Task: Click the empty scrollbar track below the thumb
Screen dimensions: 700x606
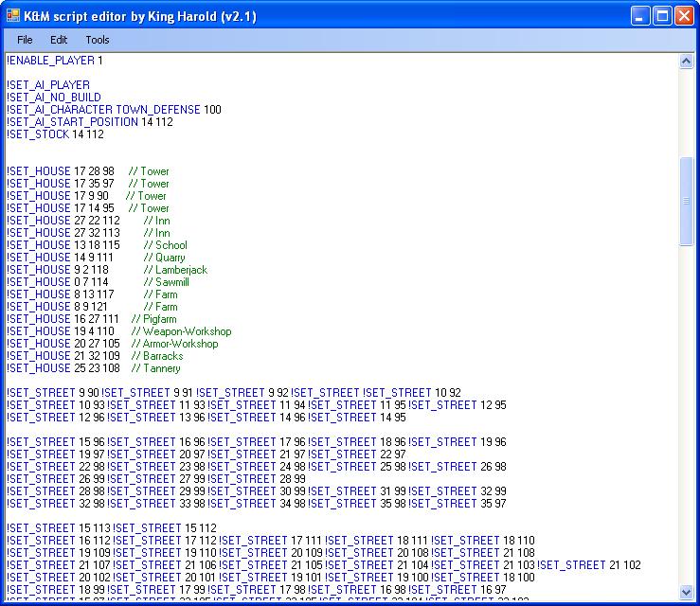Action: point(687,417)
